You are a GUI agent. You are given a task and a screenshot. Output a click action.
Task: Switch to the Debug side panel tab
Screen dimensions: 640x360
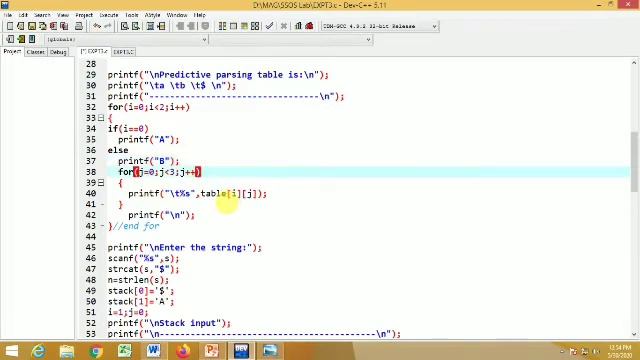(58, 52)
